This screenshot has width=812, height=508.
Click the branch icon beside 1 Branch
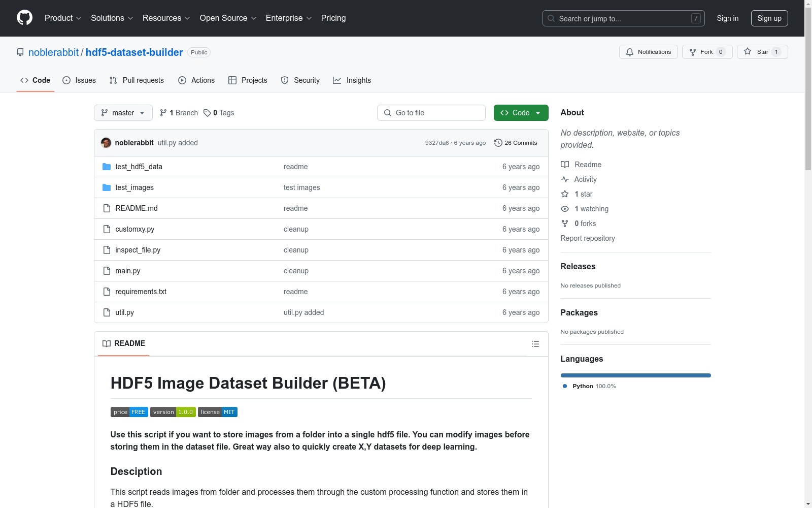[163, 113]
